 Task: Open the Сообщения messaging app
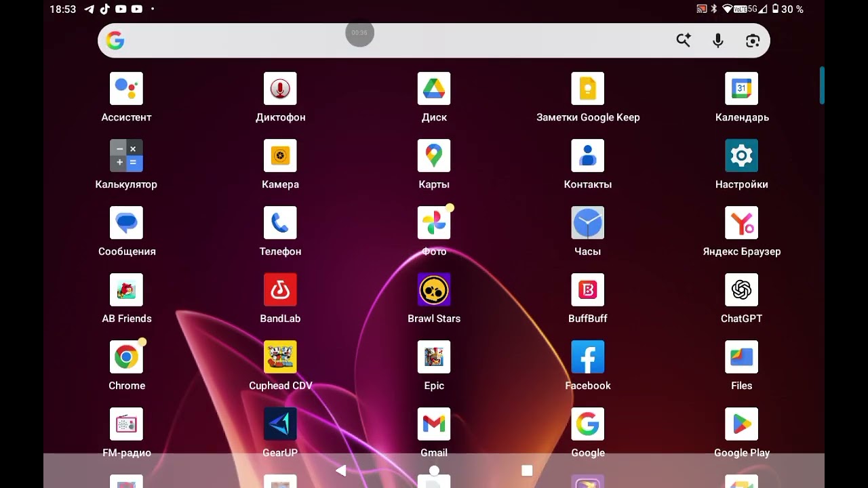click(126, 223)
